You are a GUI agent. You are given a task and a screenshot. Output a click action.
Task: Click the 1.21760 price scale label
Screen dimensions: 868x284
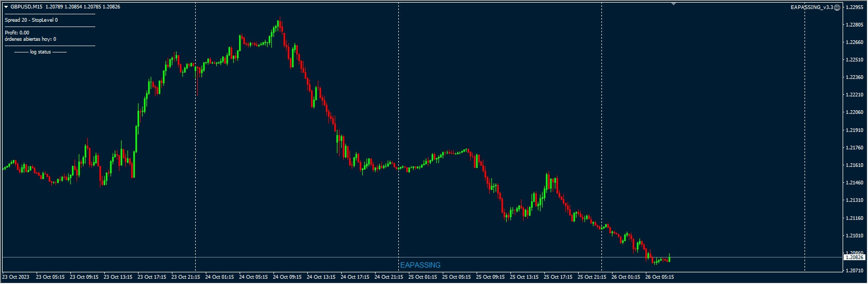[855, 148]
